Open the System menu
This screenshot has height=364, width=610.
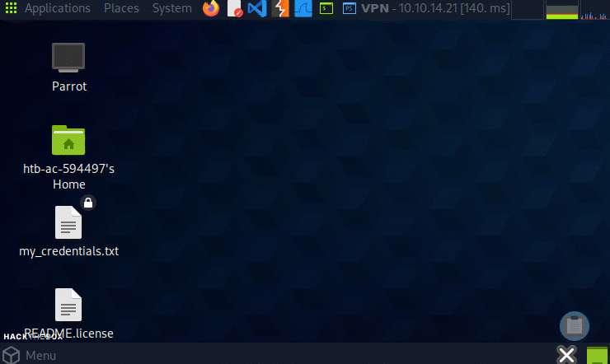(x=171, y=8)
